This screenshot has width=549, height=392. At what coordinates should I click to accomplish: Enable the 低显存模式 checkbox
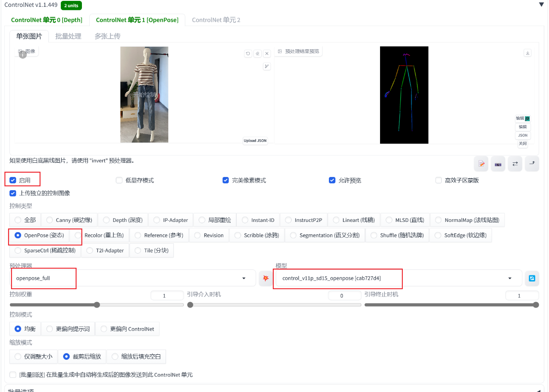pyautogui.click(x=119, y=180)
